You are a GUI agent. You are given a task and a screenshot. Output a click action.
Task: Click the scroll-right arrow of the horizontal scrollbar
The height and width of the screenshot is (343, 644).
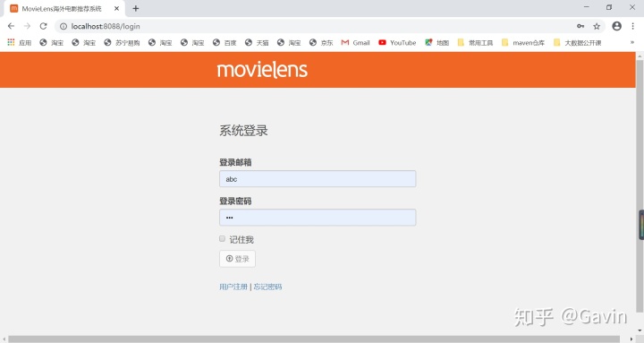[631, 339]
